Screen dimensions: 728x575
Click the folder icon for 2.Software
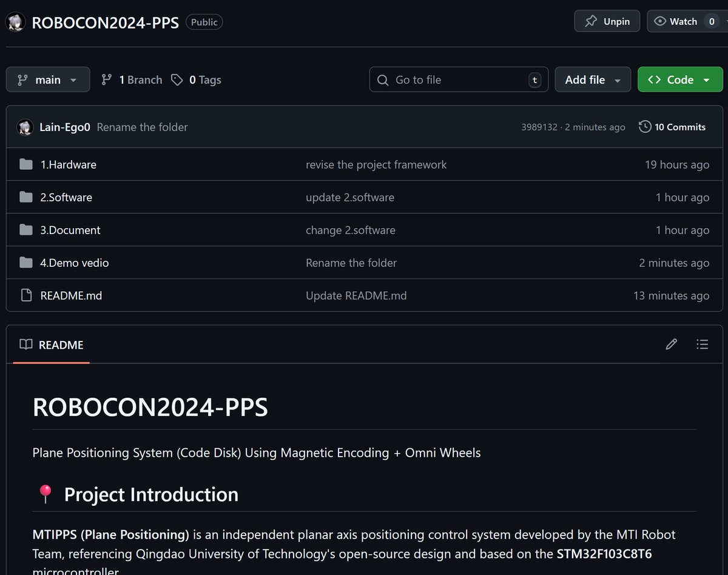point(25,197)
